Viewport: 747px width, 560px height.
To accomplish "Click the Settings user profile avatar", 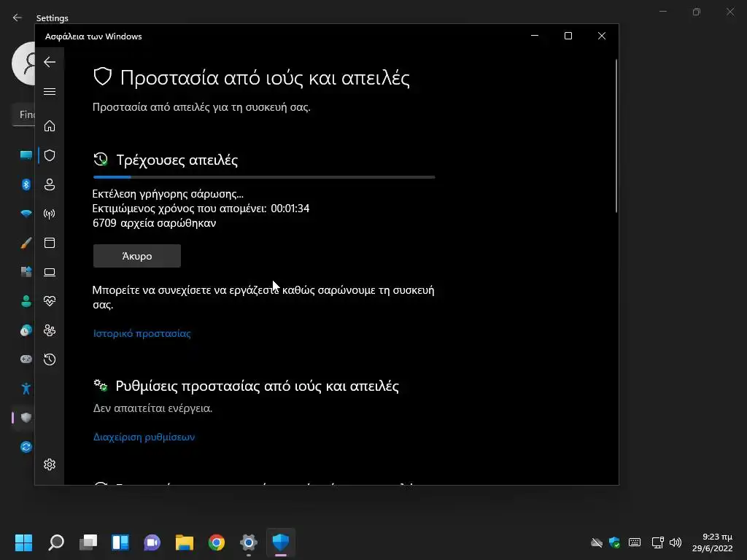I will point(23,63).
